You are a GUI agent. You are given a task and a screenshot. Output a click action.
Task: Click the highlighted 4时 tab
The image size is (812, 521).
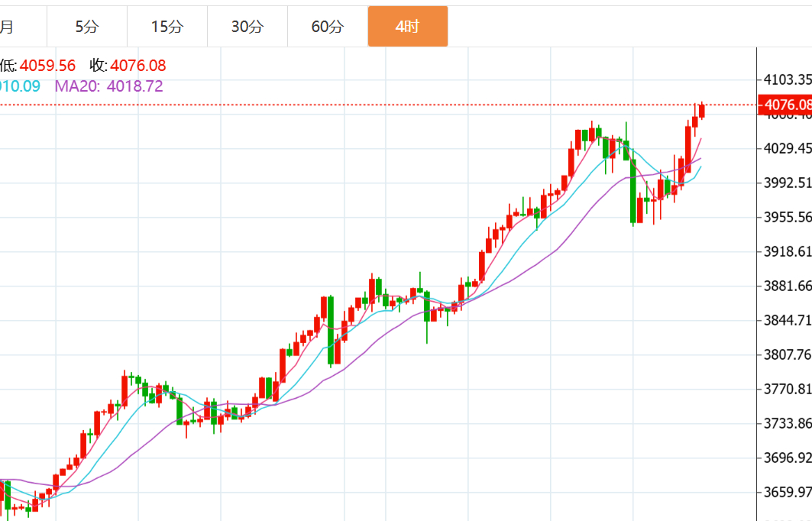tap(407, 27)
